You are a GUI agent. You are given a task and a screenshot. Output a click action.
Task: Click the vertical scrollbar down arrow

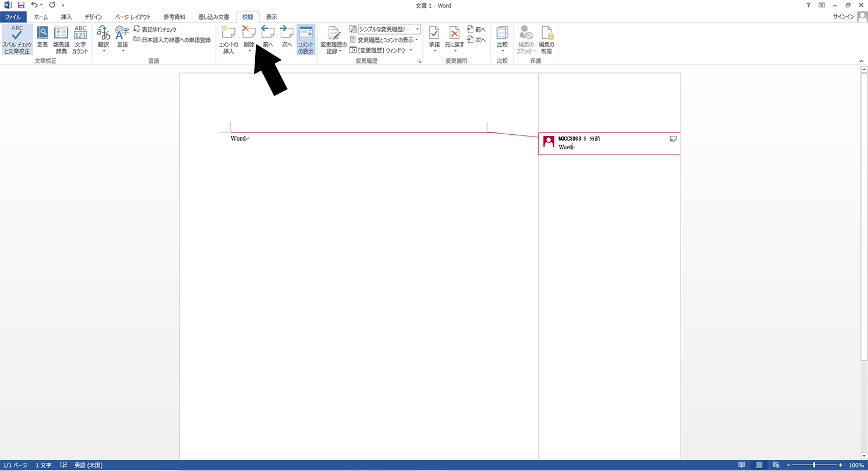pos(864,456)
